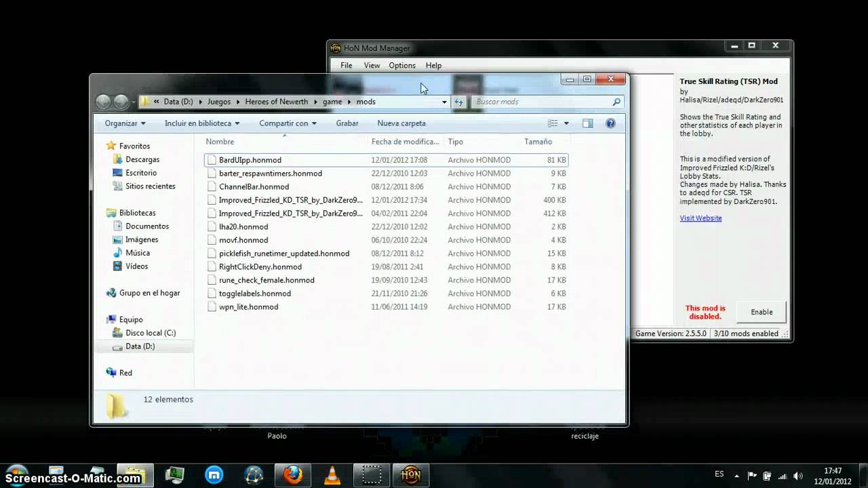The width and height of the screenshot is (868, 488).
Task: Show hidden tray icons arrow
Action: pyautogui.click(x=738, y=475)
